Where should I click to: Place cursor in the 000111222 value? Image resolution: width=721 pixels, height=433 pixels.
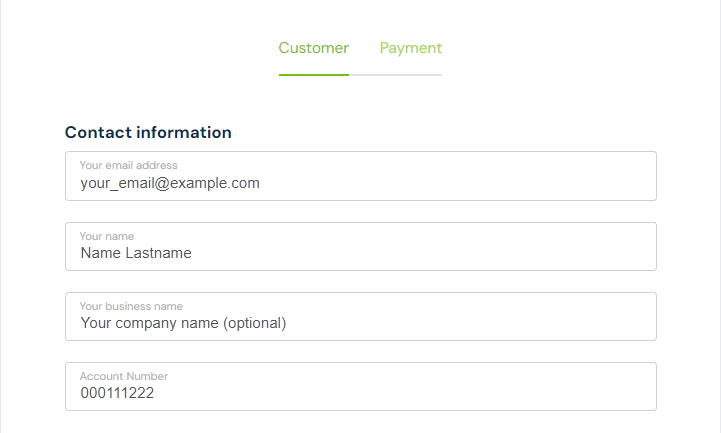[x=117, y=393]
